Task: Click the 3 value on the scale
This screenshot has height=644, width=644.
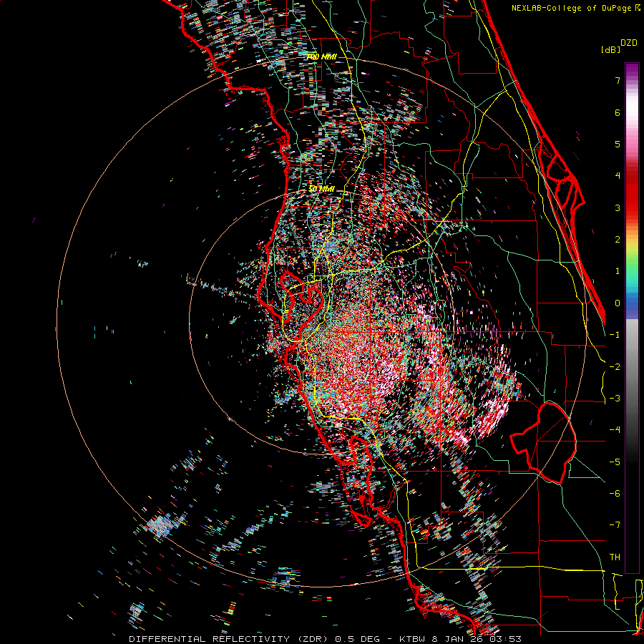Action: tap(617, 208)
